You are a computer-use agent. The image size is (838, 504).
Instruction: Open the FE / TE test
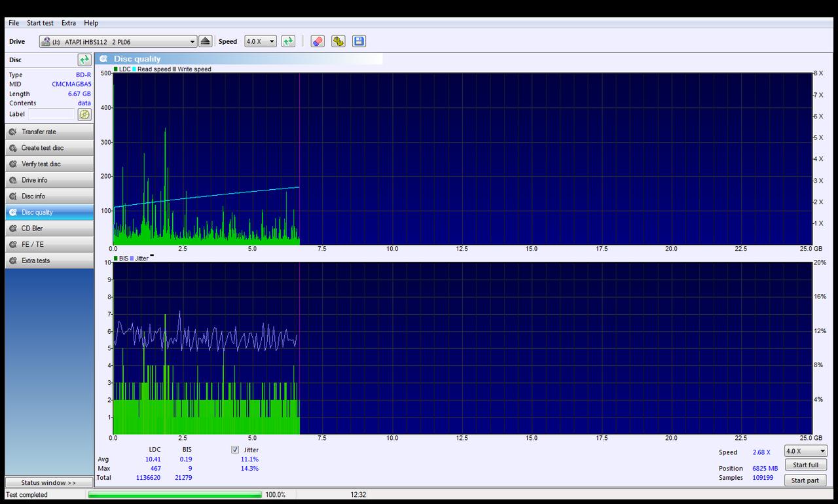(50, 244)
